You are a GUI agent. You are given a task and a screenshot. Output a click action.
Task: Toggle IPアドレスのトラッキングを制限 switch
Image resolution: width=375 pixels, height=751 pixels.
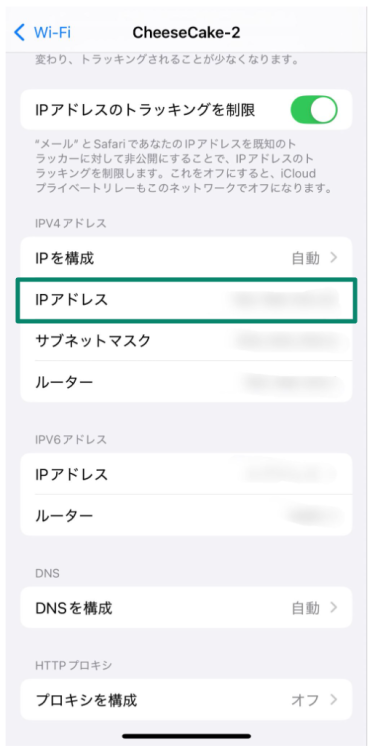pyautogui.click(x=314, y=110)
